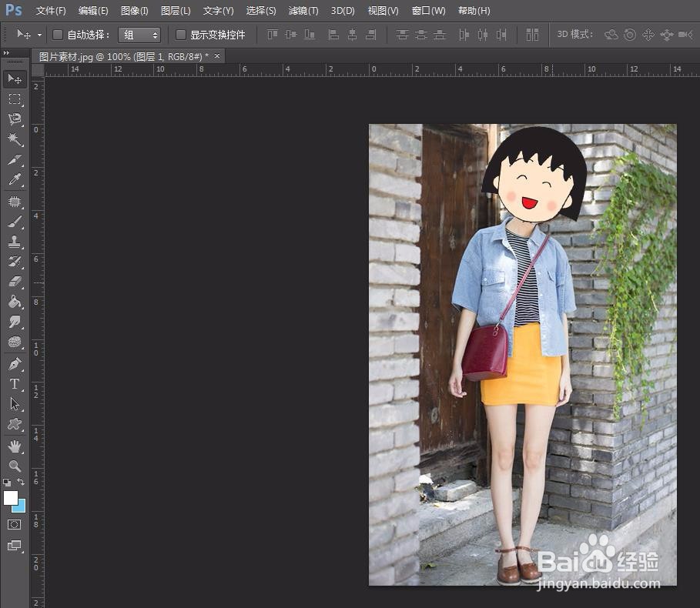Select the Rectangular Marquee tool
700x608 pixels.
pos(15,99)
